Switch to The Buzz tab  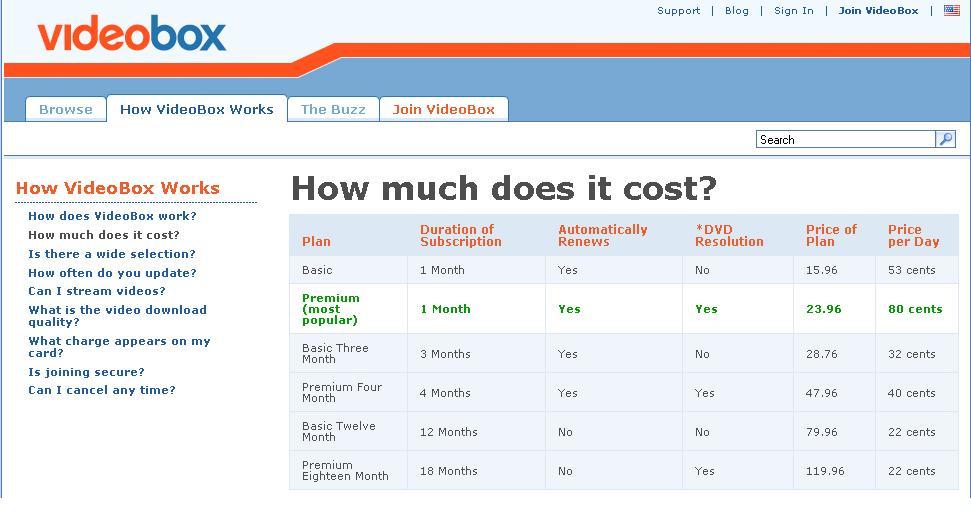(333, 110)
